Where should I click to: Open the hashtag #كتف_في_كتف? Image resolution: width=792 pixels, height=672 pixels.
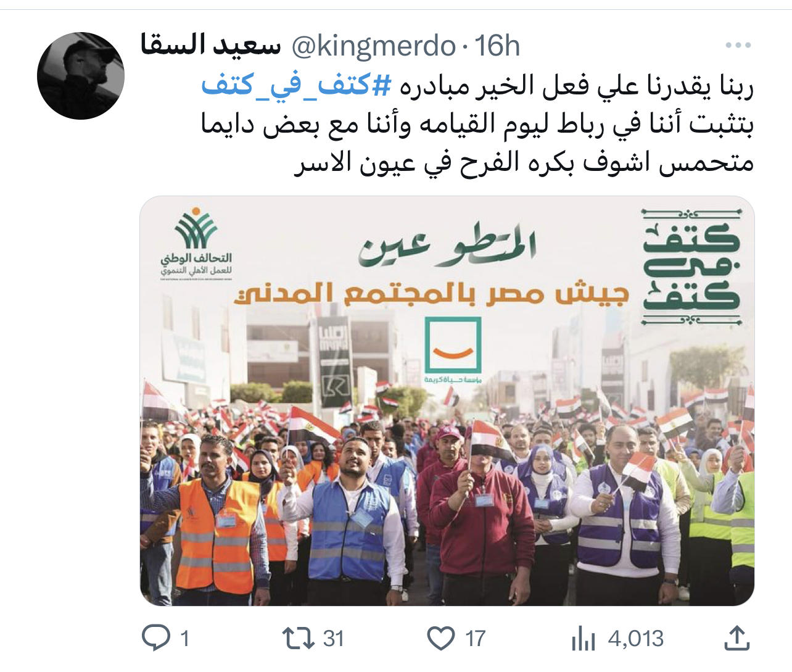(x=297, y=86)
